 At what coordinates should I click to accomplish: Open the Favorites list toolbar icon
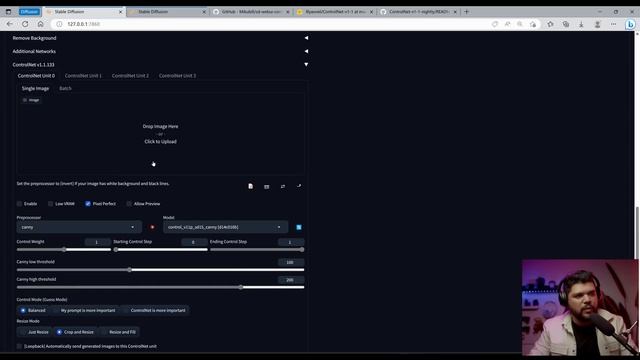[550, 24]
